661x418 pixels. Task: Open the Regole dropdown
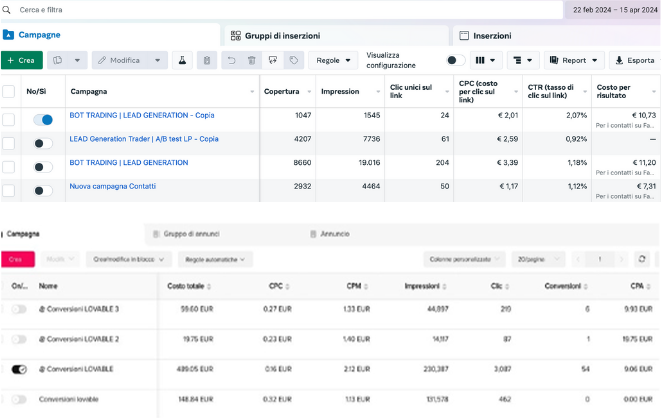coord(333,60)
